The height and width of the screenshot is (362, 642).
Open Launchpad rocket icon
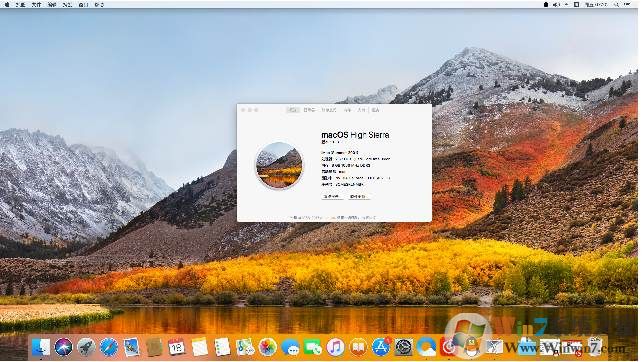coord(86,347)
